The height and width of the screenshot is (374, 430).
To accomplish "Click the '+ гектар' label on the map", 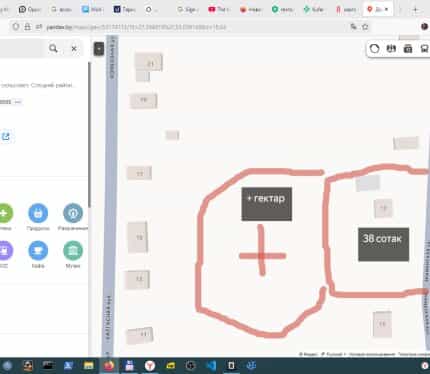I will coord(267,204).
